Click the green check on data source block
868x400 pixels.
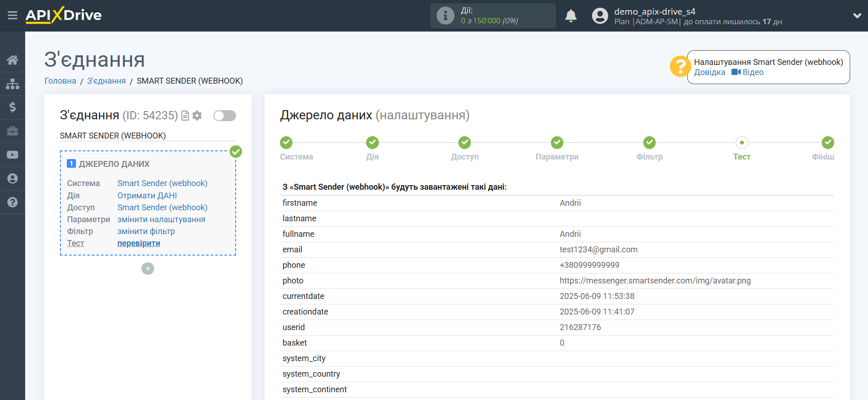click(236, 151)
